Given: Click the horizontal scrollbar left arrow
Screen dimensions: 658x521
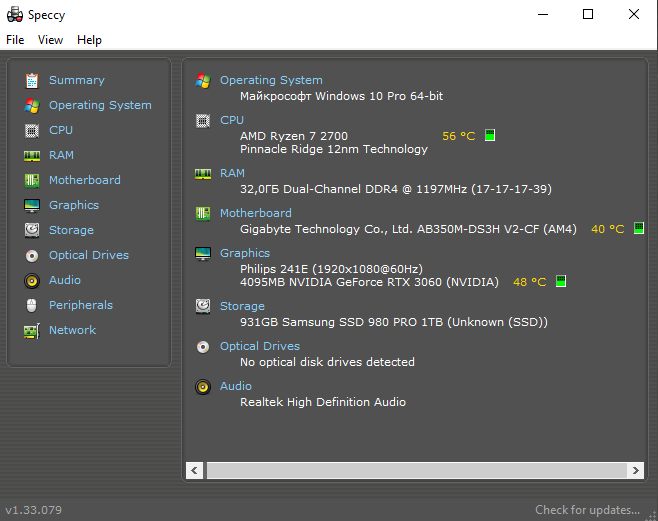Looking at the screenshot, I should pos(195,470).
